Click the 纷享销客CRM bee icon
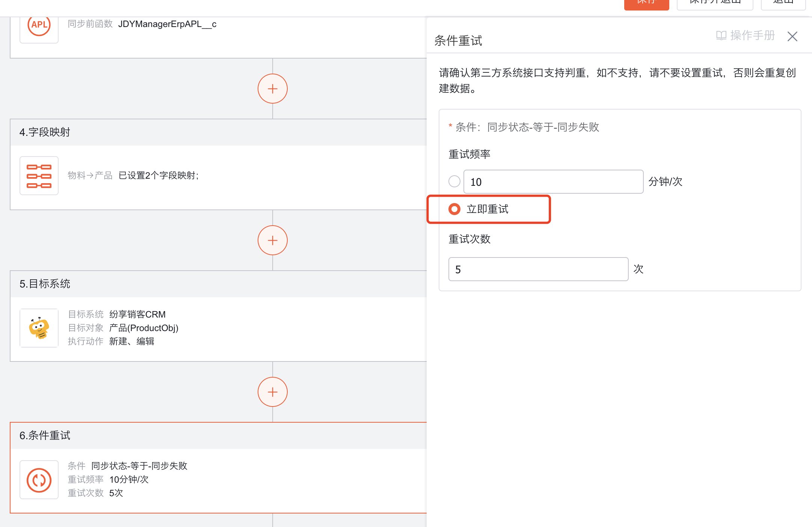The height and width of the screenshot is (527, 812). click(x=39, y=328)
